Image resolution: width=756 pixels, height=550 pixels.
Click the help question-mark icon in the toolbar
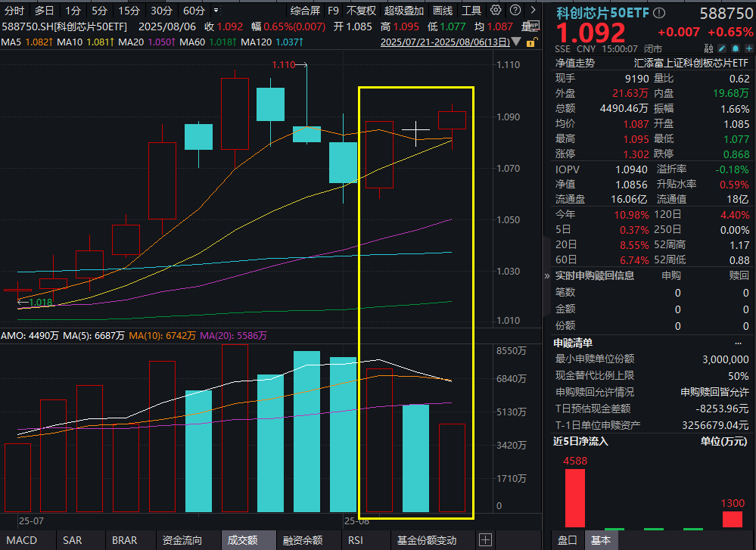(515, 10)
